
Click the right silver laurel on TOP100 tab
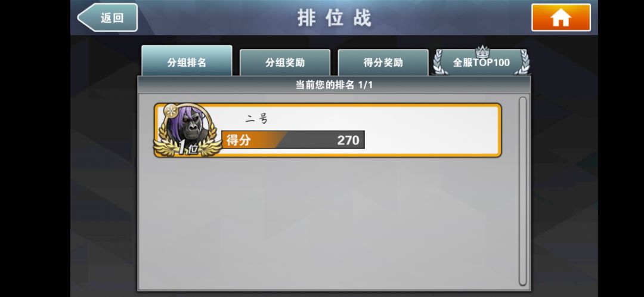click(x=524, y=62)
